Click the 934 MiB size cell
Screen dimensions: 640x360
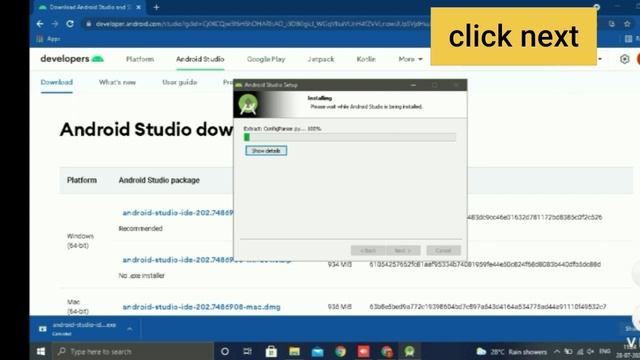click(340, 264)
